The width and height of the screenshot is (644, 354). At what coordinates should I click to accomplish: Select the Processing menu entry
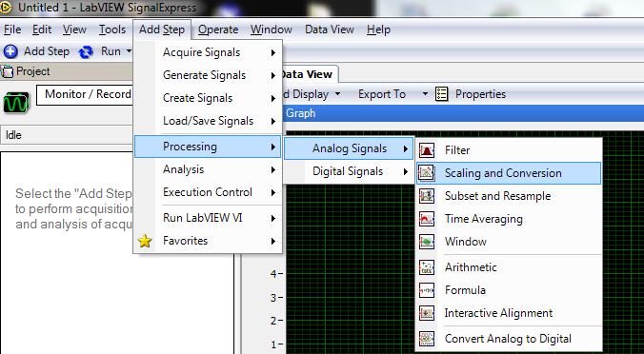(x=208, y=147)
